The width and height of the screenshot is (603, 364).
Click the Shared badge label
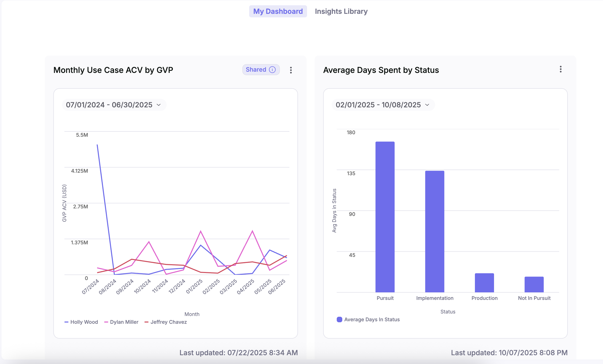click(256, 70)
